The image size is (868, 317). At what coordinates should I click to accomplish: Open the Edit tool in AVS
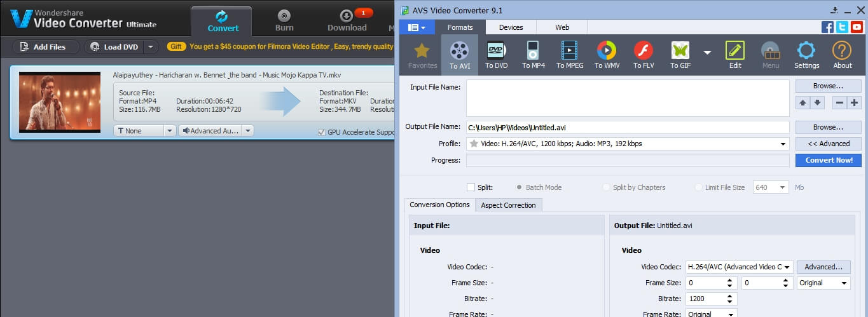pos(735,55)
